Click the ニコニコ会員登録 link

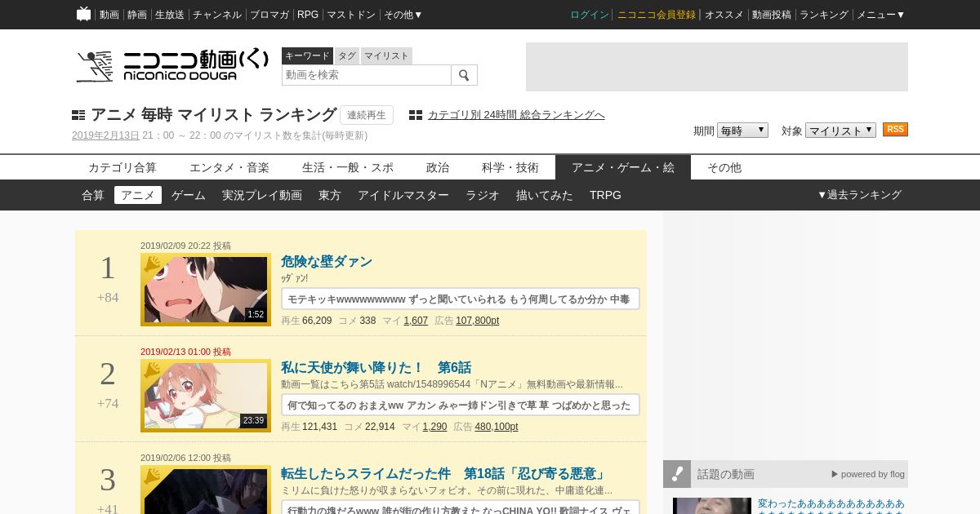pos(657,15)
